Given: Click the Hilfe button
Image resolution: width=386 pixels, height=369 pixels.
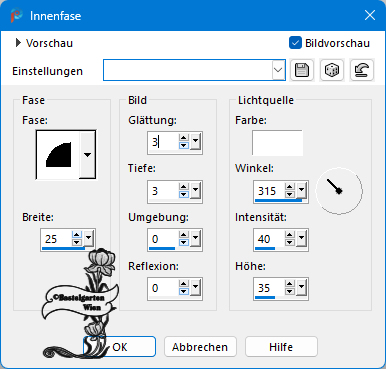Looking at the screenshot, I should tap(281, 347).
